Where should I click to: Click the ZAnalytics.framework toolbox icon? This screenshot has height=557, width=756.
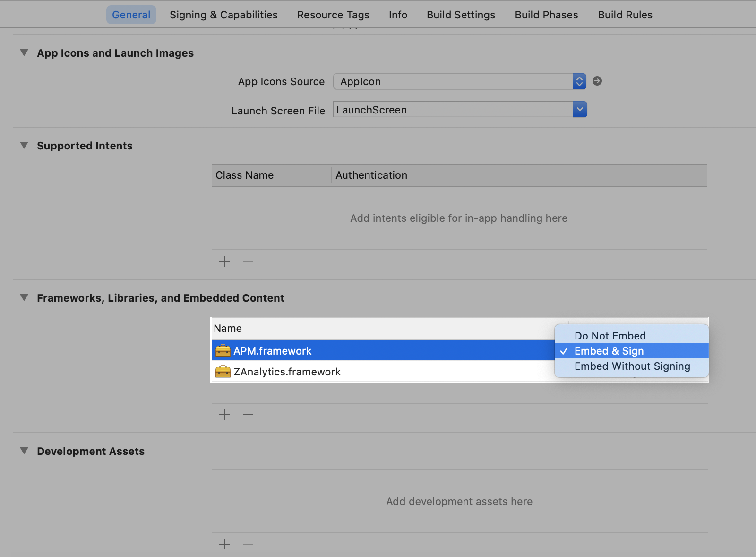(223, 372)
